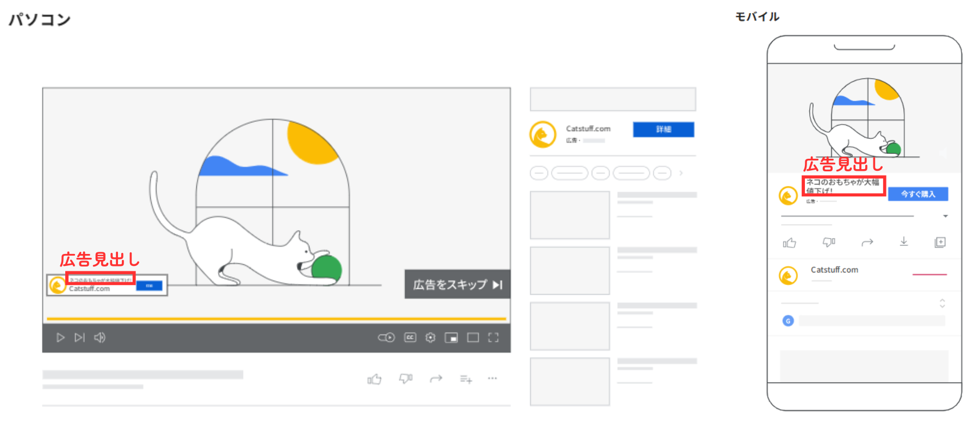Click cat logo beside mobile ad headline
The width and height of the screenshot is (980, 428).
(x=788, y=195)
